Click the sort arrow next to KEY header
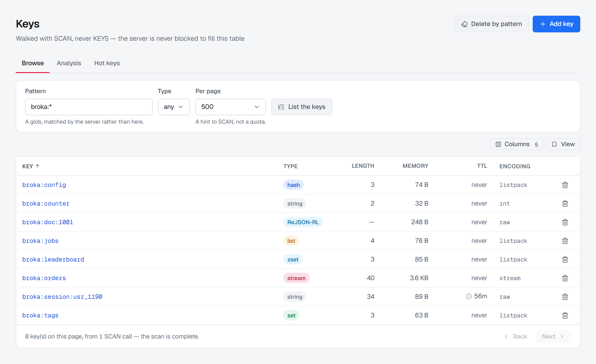 [x=38, y=166]
